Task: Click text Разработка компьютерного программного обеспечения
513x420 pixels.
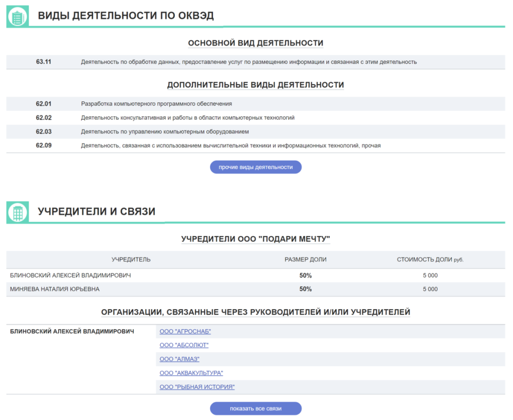Action: 156,104
